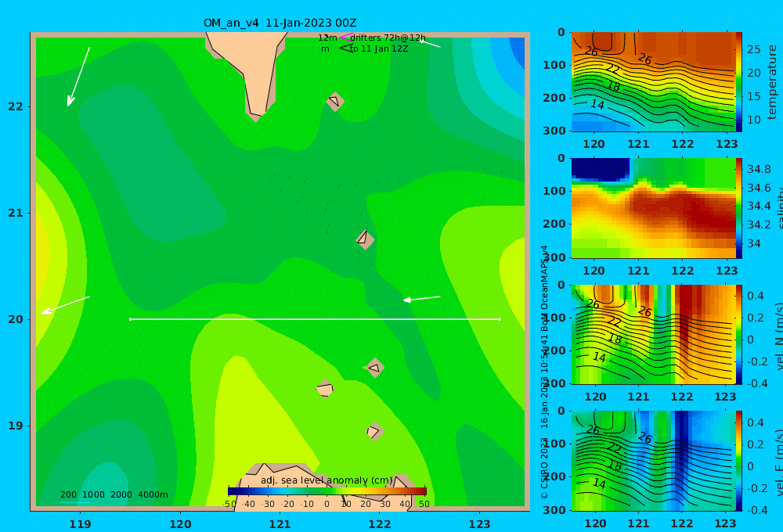Pick the salinity colorbar
The height and width of the screenshot is (532, 783).
click(738, 208)
